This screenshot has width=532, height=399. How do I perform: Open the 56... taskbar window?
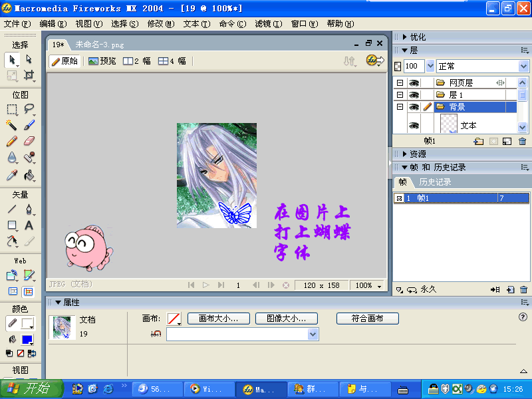click(x=158, y=389)
